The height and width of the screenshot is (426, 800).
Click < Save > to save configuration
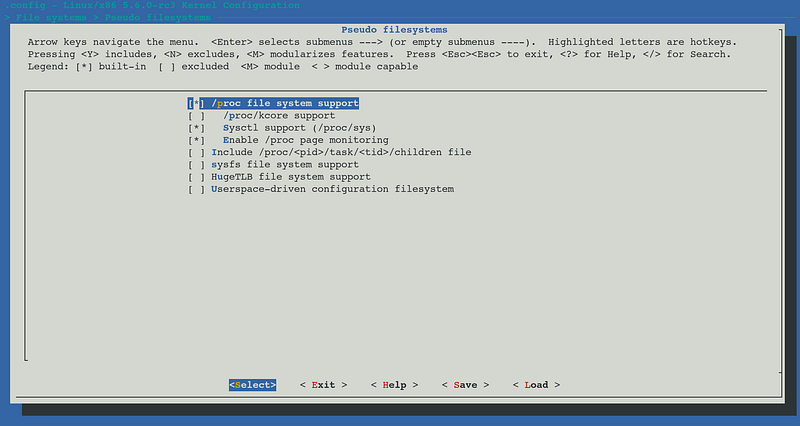click(465, 385)
